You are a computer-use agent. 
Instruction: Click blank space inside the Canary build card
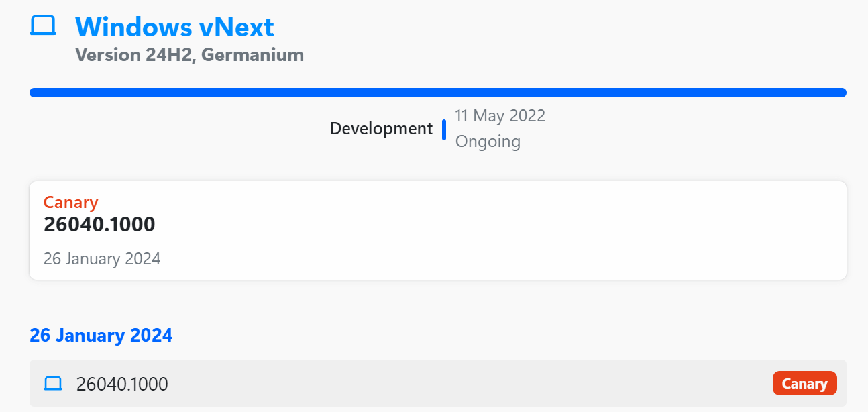(503, 231)
